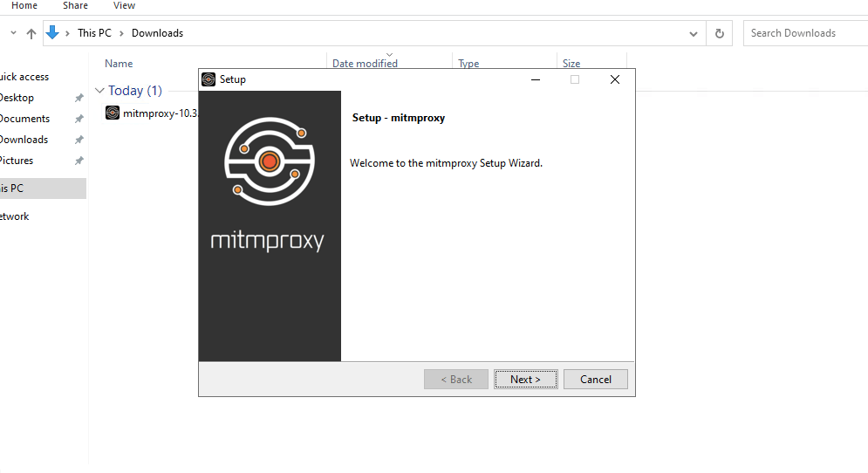Screen dimensions: 868x473
Task: Click pin icon next to Documents
Action: pos(79,119)
